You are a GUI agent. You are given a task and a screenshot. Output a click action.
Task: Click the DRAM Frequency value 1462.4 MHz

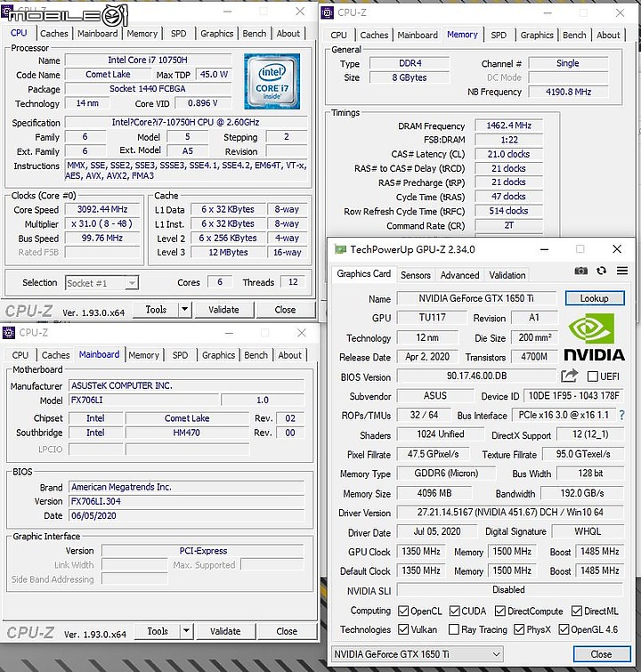point(508,125)
